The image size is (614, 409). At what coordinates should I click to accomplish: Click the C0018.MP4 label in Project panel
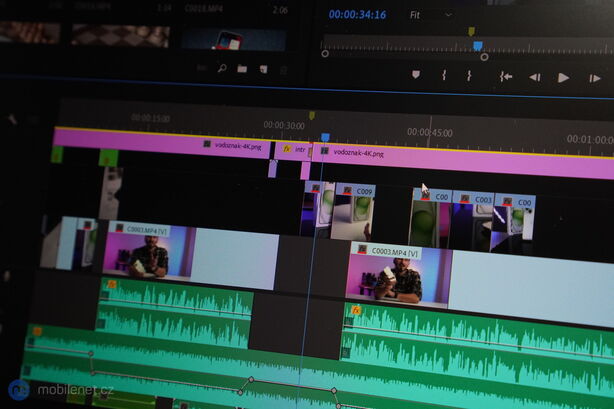(202, 9)
